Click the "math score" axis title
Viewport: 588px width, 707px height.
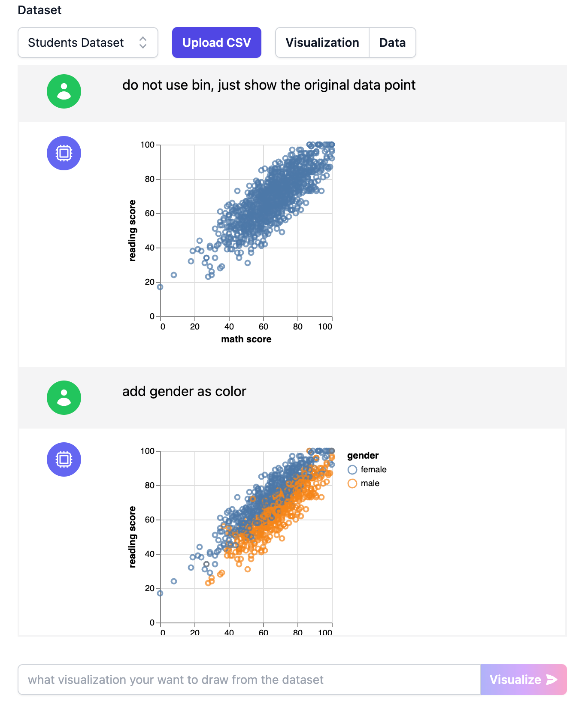pyautogui.click(x=246, y=339)
